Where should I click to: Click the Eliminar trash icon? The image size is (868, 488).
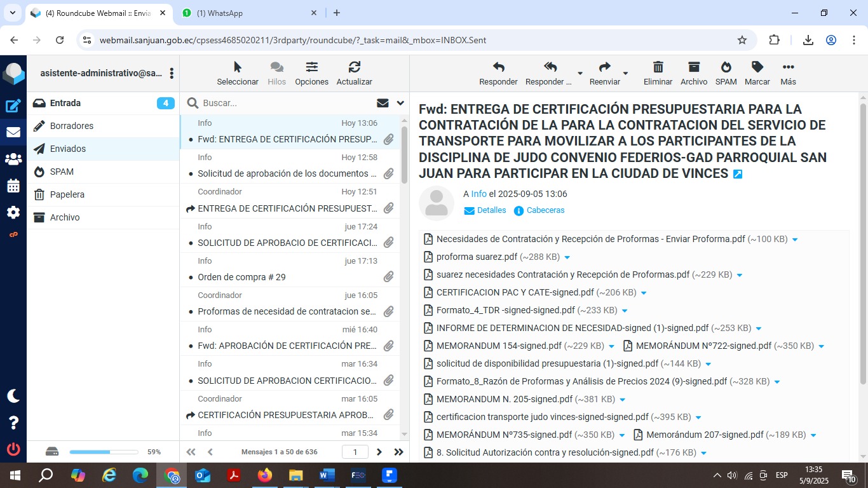(x=658, y=67)
